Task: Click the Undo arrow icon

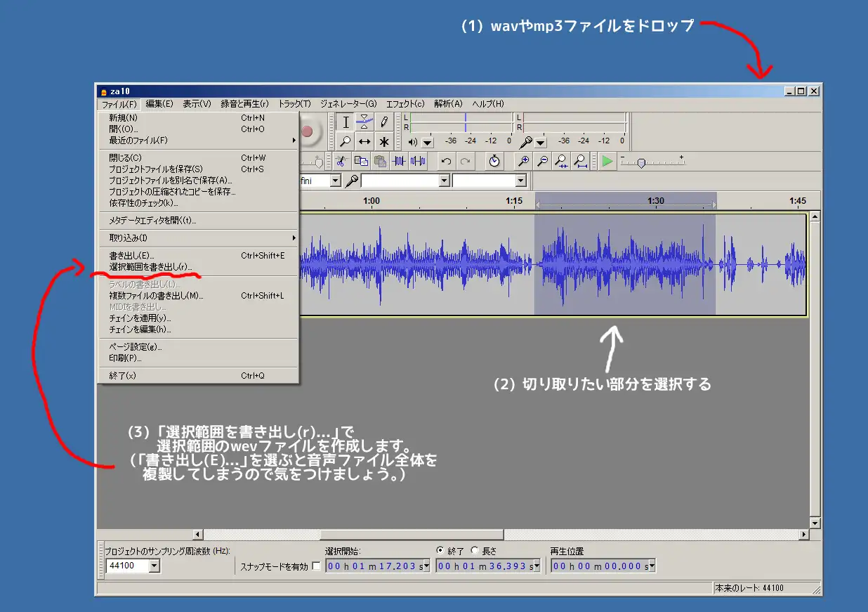Action: point(446,161)
